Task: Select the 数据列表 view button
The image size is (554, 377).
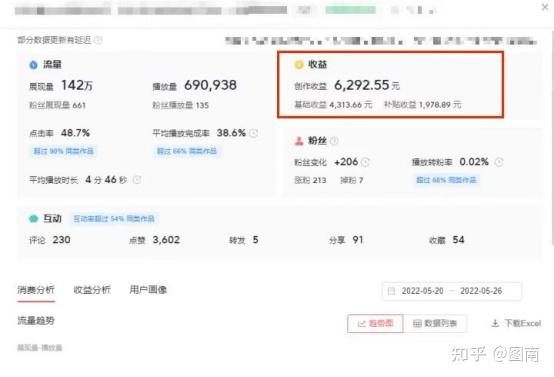Action: 435,323
